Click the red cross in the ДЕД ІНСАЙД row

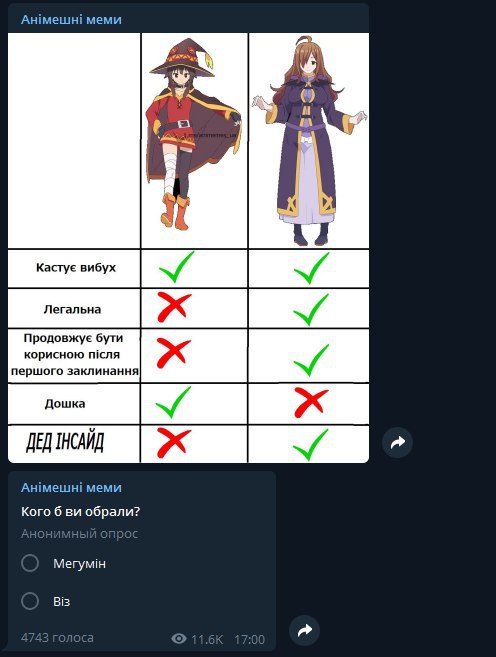click(x=174, y=442)
